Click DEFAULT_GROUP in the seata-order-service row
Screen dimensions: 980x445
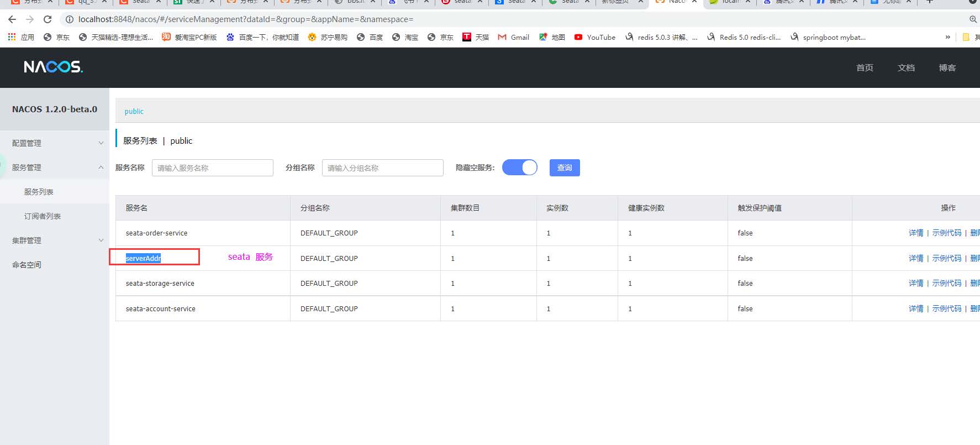[329, 233]
